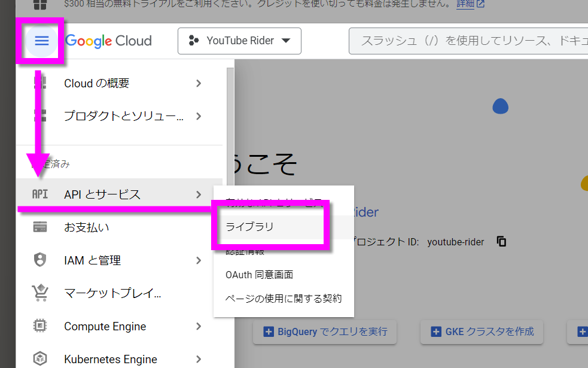Screen dimensions: 588x368
Task: Click the project icon beside YouTube Rider
Action: (193, 41)
